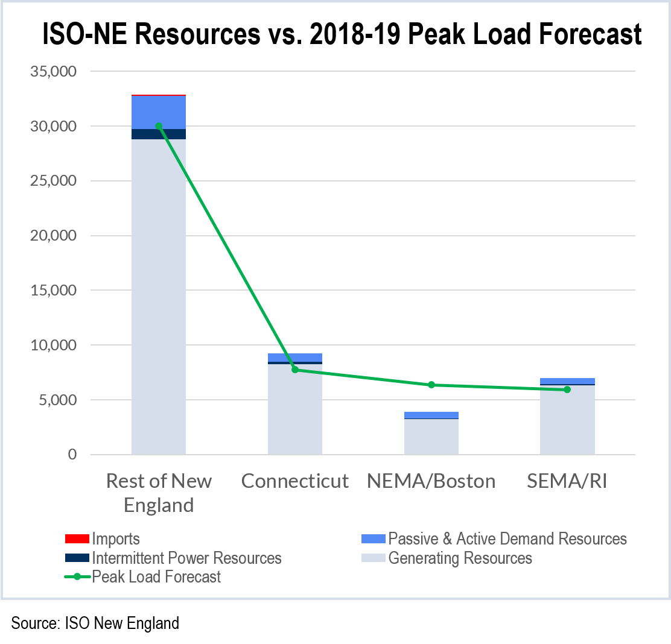Click the navy intermittent segment of Rest of New England

click(x=159, y=134)
